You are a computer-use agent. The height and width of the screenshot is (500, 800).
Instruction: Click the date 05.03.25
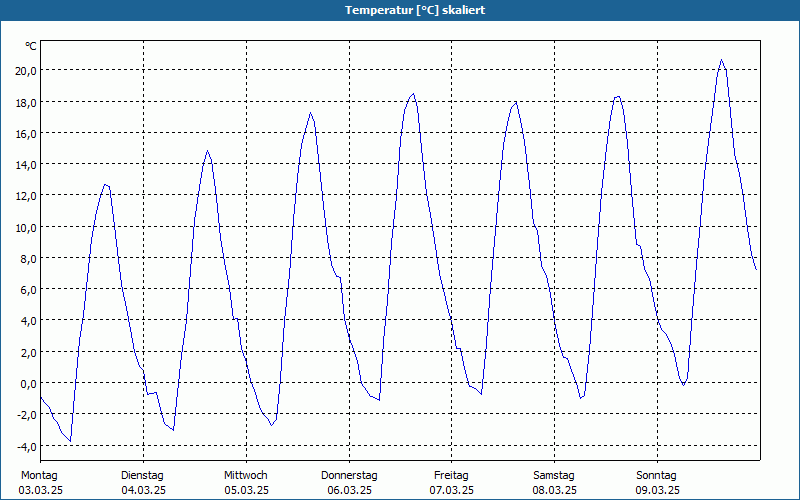pyautogui.click(x=246, y=490)
